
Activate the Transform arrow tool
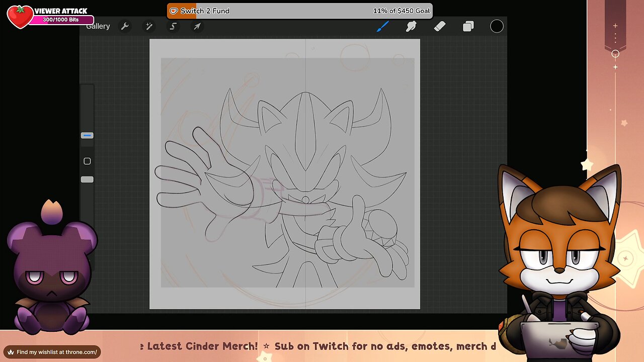[197, 26]
